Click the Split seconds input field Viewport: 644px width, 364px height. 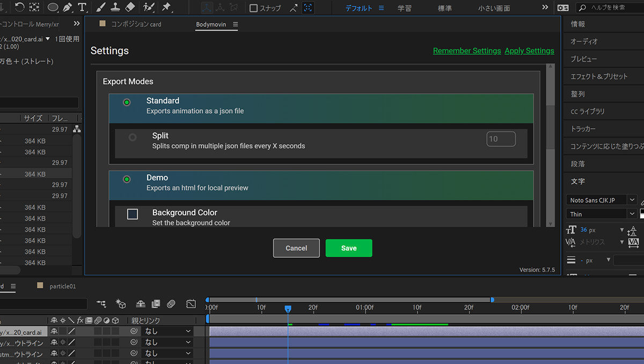(501, 139)
